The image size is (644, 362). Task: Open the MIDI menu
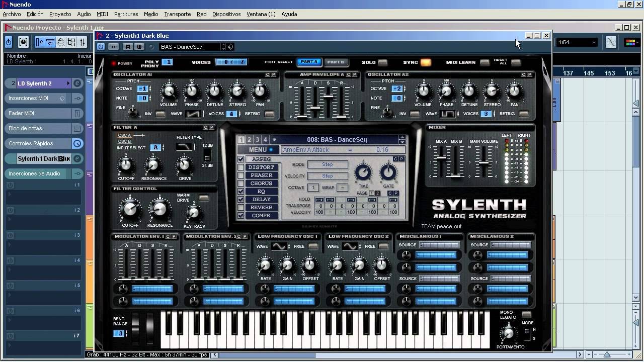[x=102, y=14]
